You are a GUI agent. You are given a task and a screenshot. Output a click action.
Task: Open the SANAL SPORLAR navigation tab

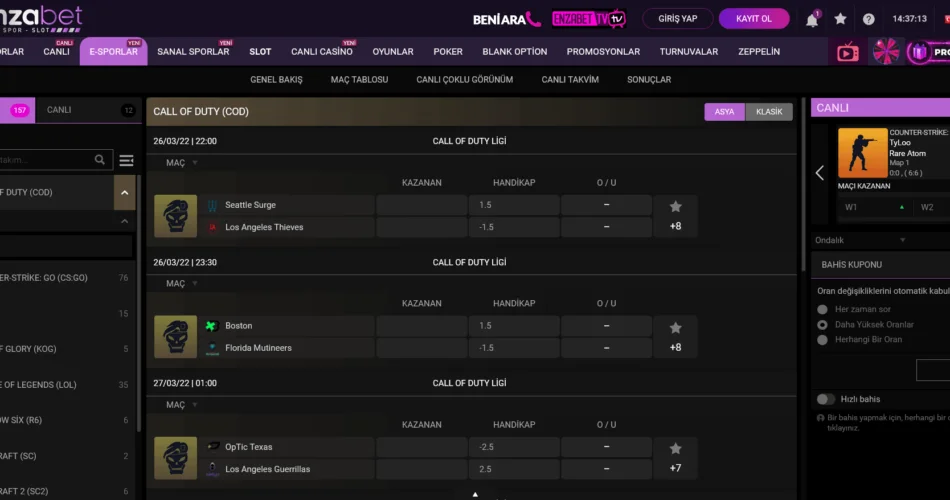pyautogui.click(x=193, y=52)
